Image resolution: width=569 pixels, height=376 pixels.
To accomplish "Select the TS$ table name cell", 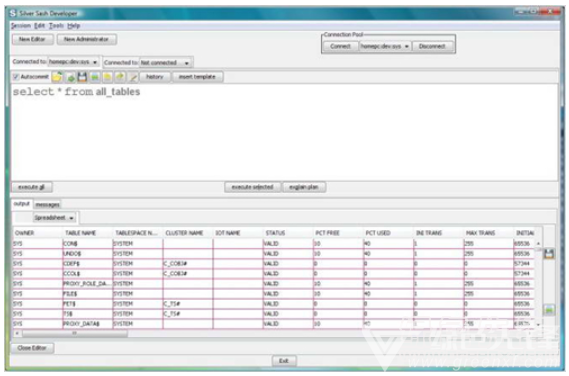I will coord(87,314).
